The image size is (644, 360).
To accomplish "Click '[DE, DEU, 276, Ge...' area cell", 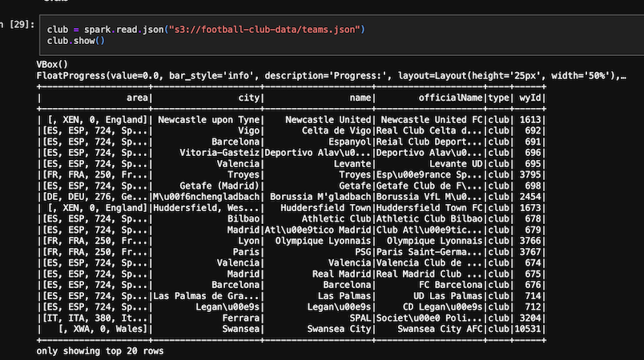I will click(x=95, y=197).
